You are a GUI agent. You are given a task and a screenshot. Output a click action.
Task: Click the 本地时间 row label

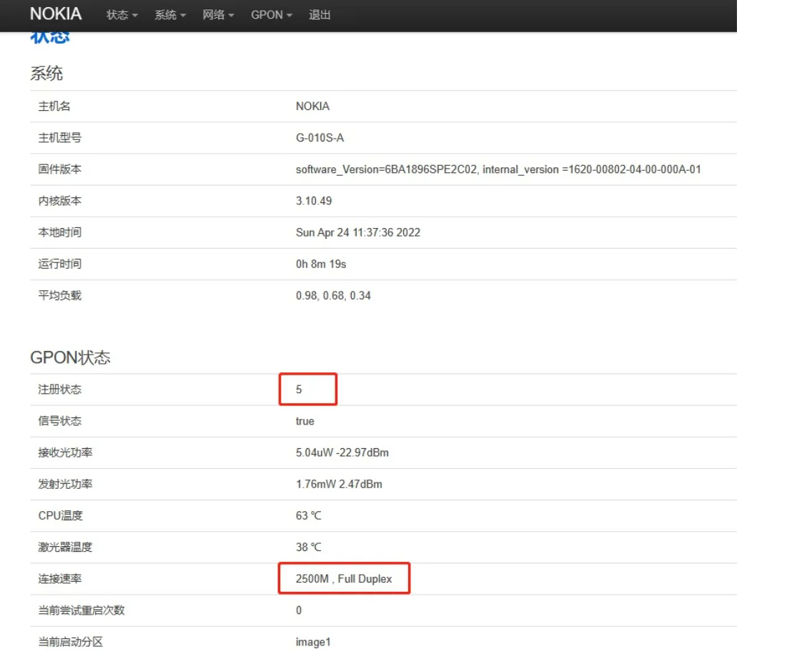(59, 232)
